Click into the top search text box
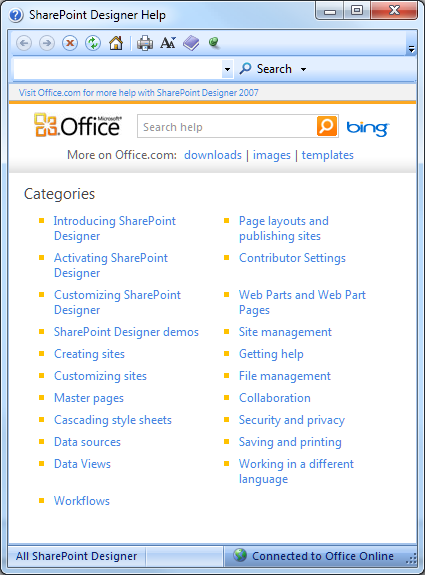Viewport: 425px width, 575px height. point(118,69)
